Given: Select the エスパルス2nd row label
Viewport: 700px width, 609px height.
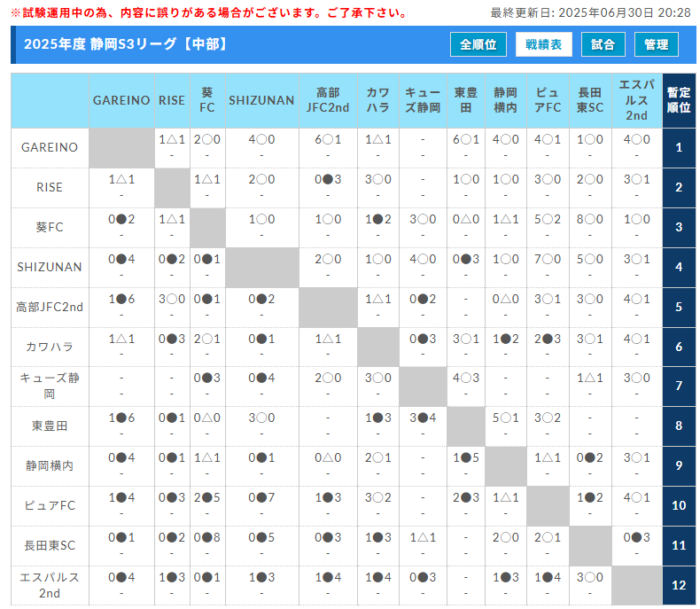Looking at the screenshot, I should [50, 585].
